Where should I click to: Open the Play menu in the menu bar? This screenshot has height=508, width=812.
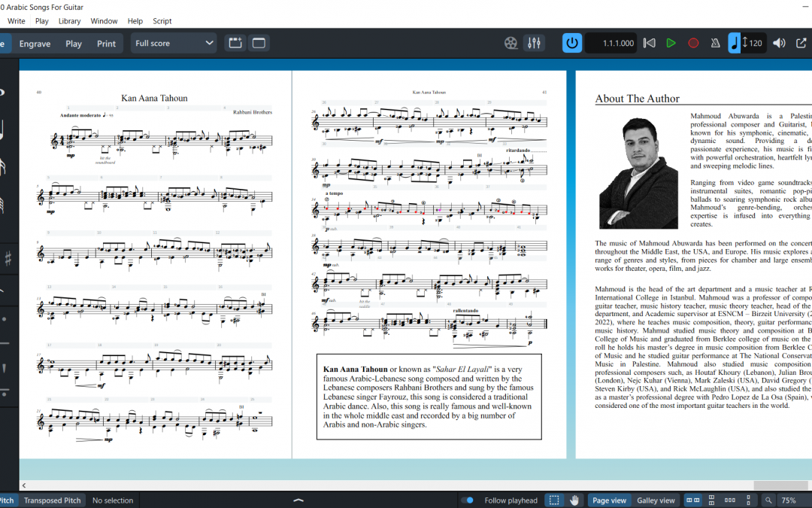[x=42, y=21]
